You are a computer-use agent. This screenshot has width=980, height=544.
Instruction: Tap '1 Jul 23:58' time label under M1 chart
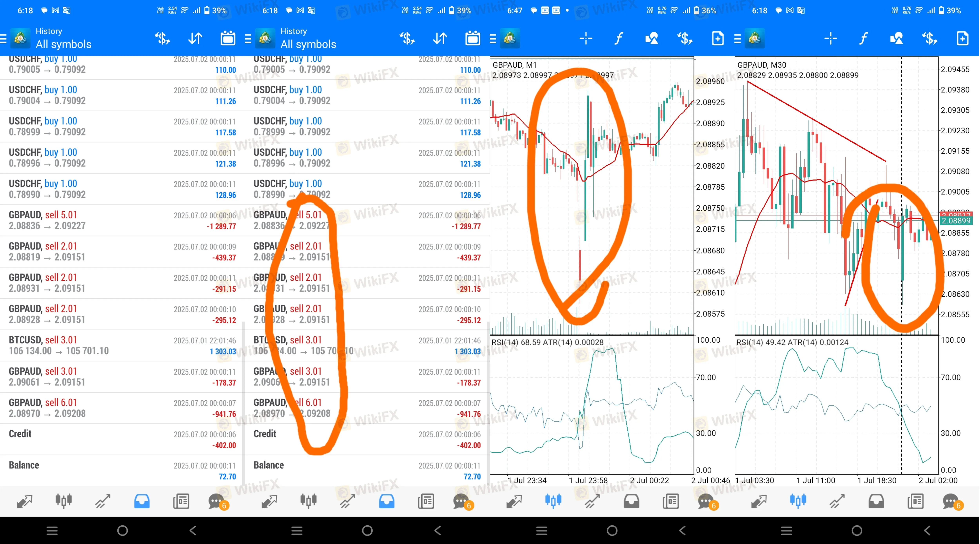588,481
